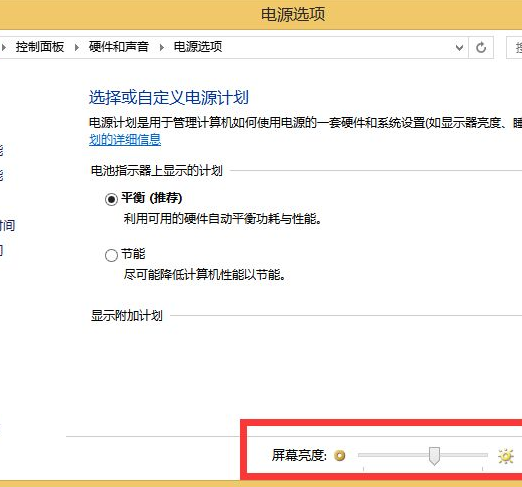Viewport: 522px width, 487px height.
Task: Click the 平衡 (推荐) plan label
Action: tap(152, 198)
